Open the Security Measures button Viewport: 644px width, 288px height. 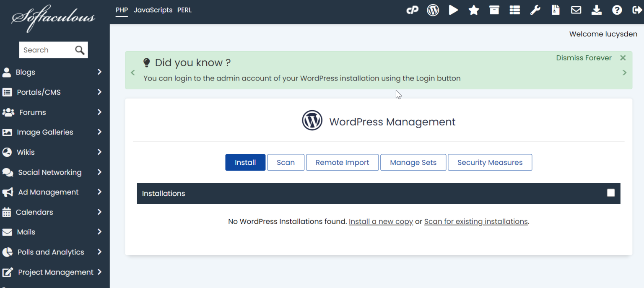[490, 163]
